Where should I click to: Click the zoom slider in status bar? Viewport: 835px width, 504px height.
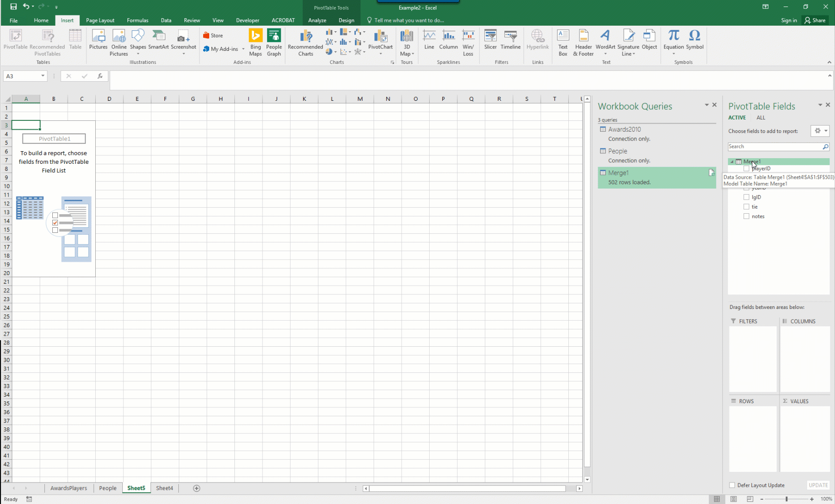tap(786, 499)
